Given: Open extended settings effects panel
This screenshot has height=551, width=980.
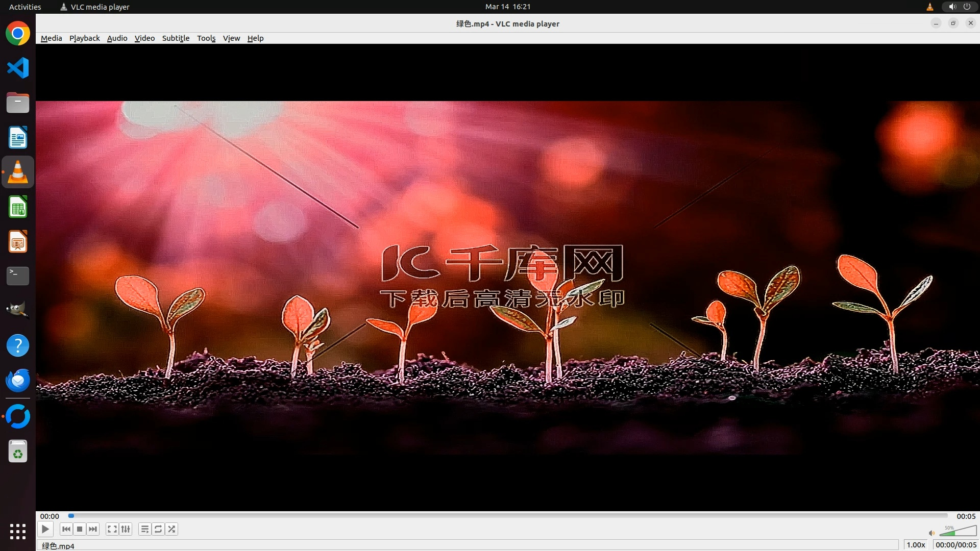Looking at the screenshot, I should tap(126, 529).
